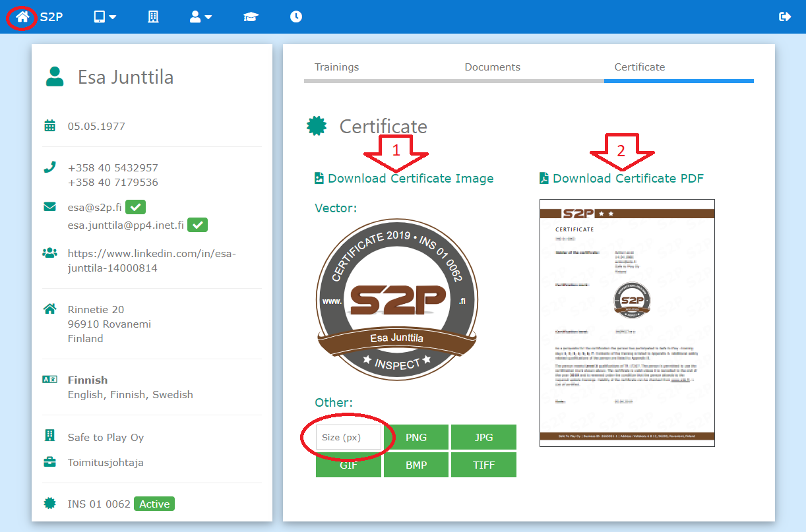The height and width of the screenshot is (532, 806).
Task: Click the company building icon beside Safe to Play Oy
Action: coord(49,436)
